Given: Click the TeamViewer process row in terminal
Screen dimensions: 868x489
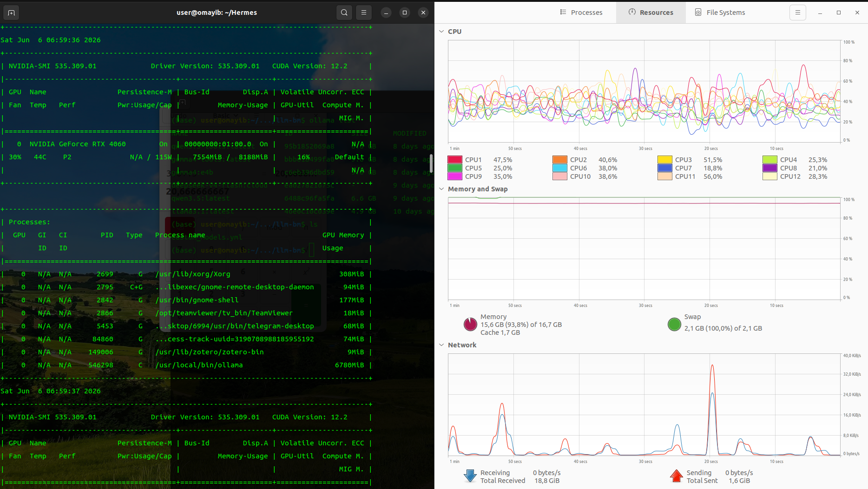Looking at the screenshot, I should pyautogui.click(x=186, y=313).
